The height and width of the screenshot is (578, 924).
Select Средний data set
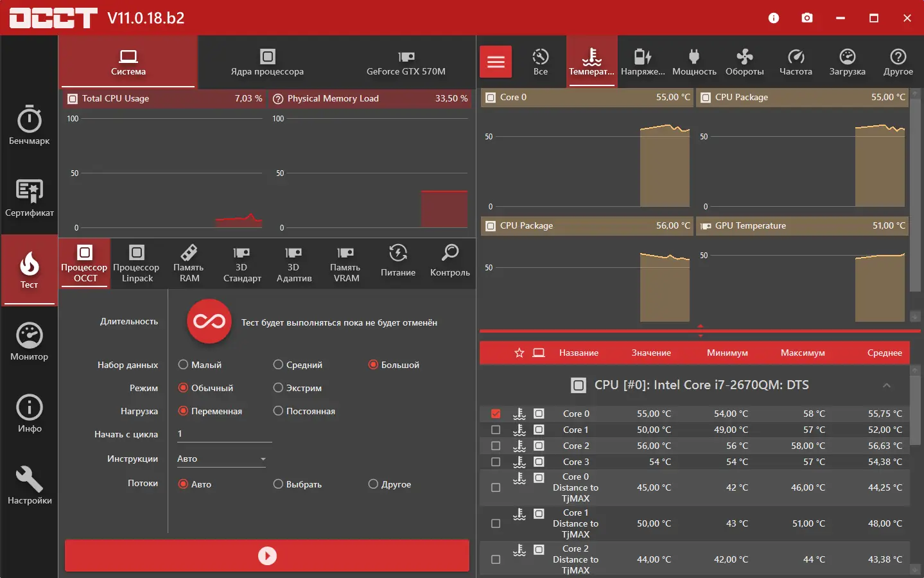[x=298, y=365]
